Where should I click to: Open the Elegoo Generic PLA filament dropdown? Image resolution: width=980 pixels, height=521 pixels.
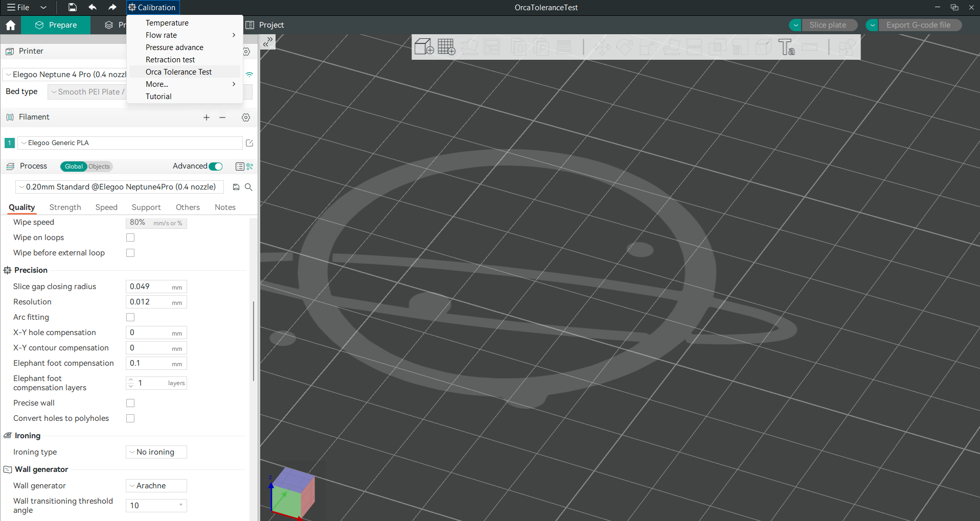coord(130,143)
